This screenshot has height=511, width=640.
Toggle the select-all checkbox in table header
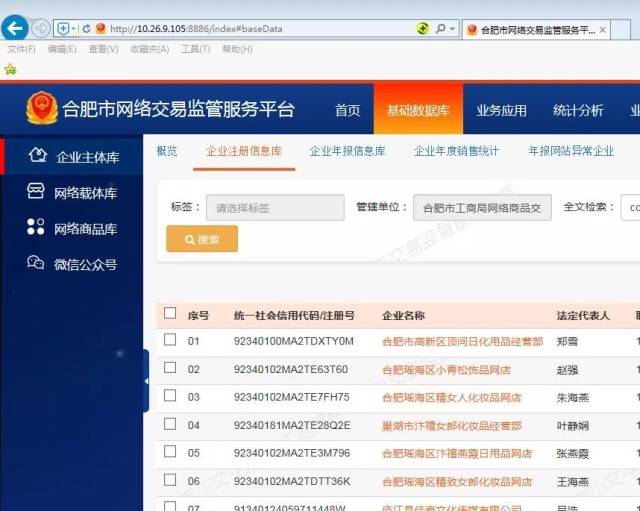(170, 313)
